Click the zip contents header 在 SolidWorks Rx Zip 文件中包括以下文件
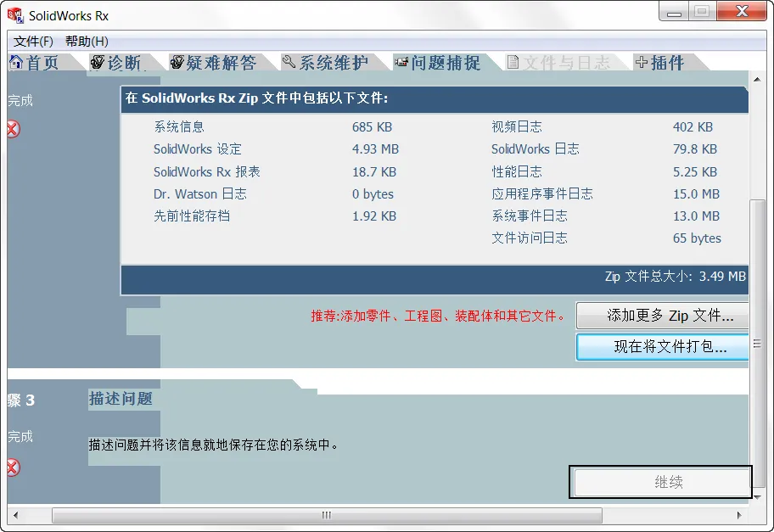 [256, 98]
